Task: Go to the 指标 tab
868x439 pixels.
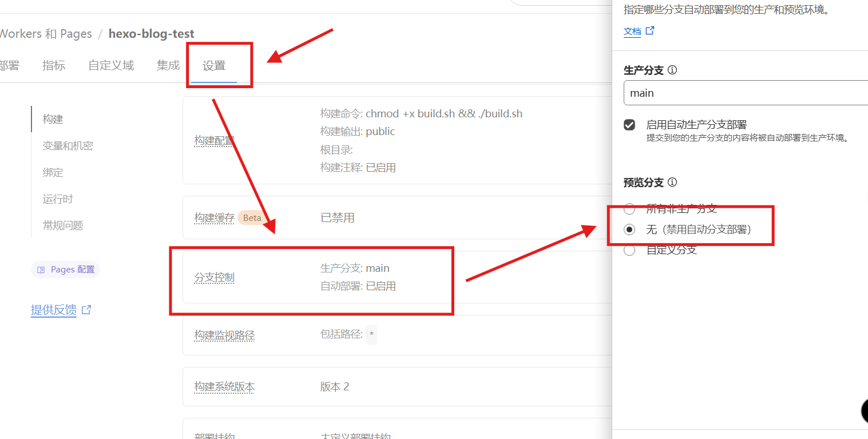Action: point(54,66)
